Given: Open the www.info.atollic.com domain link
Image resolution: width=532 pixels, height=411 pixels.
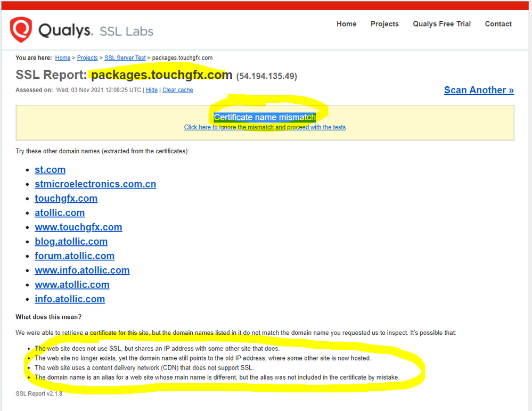Looking at the screenshot, I should (82, 270).
